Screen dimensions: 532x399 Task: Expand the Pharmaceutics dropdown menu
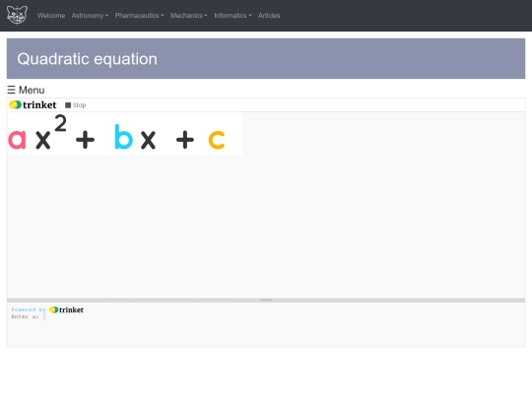[139, 16]
